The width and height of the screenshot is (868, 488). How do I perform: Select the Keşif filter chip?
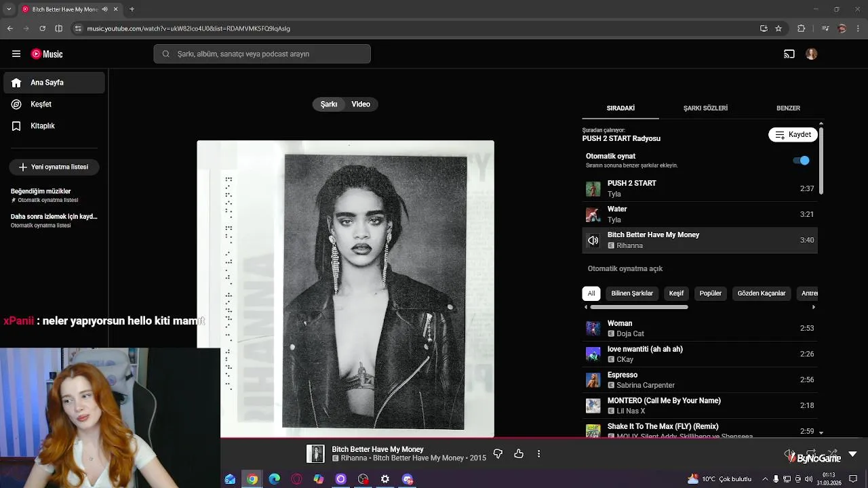pos(676,293)
